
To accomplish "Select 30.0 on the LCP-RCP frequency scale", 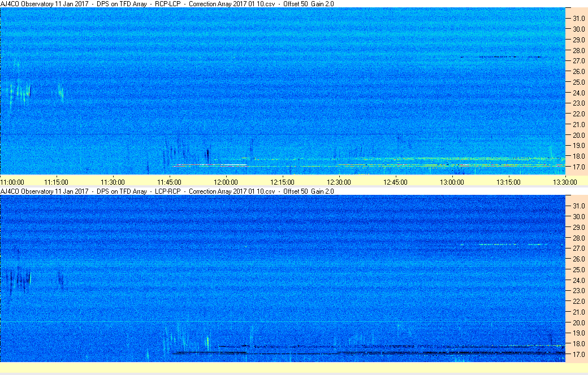I will coord(578,216).
